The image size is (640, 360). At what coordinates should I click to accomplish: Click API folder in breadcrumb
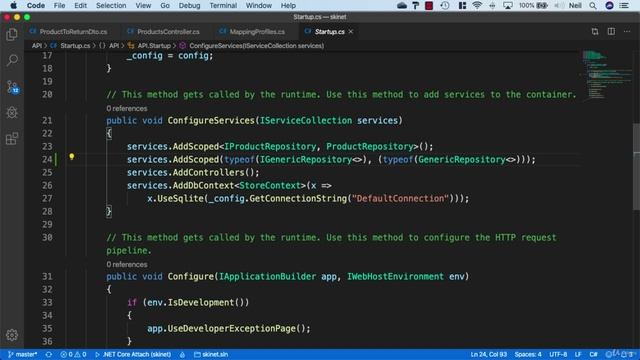click(37, 46)
